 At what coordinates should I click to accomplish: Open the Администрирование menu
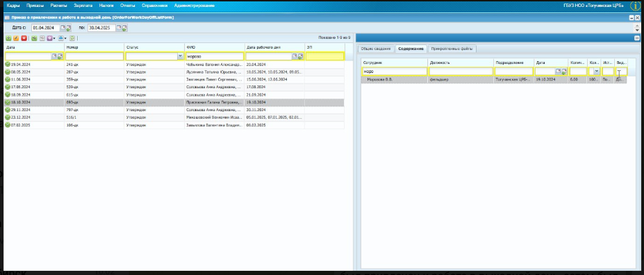coord(195,6)
